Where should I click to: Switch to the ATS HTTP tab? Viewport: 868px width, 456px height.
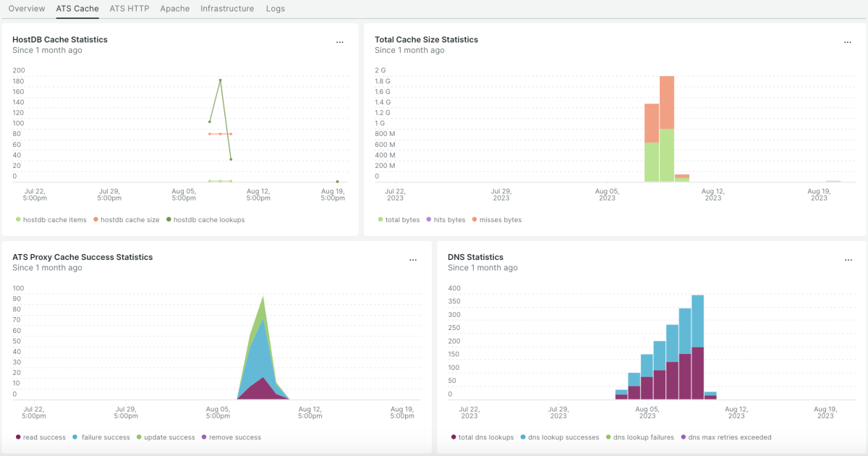[x=129, y=9]
